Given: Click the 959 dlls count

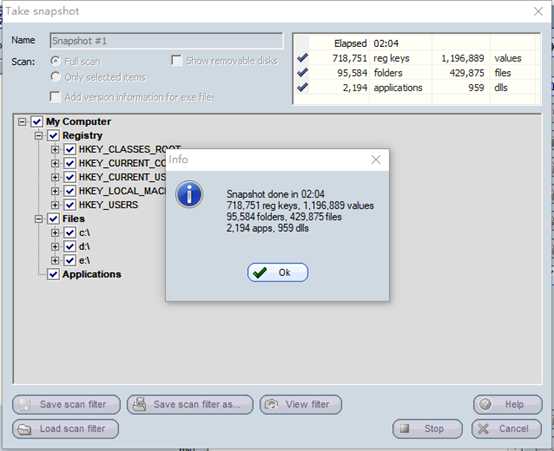Looking at the screenshot, I should (x=476, y=88).
